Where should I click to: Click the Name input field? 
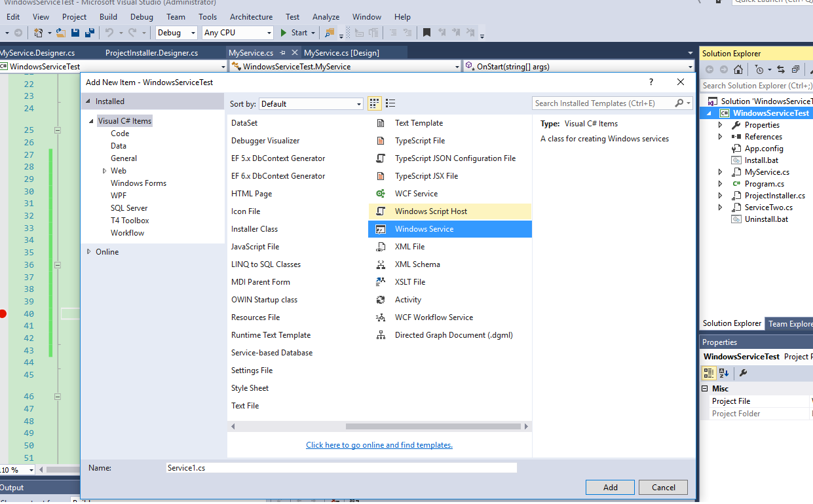[x=341, y=468]
